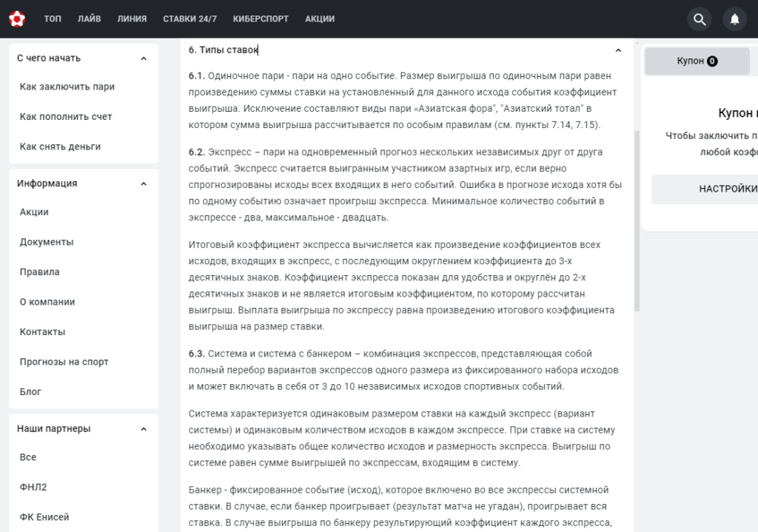Open the Правила sidebar link
Viewport: 758px width, 532px height.
click(x=40, y=272)
